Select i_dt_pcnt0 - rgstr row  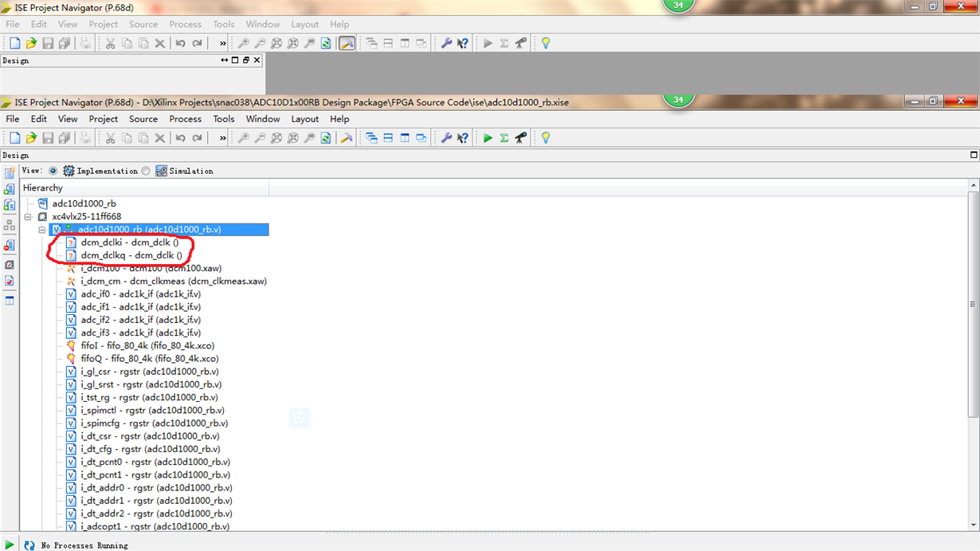click(x=155, y=462)
